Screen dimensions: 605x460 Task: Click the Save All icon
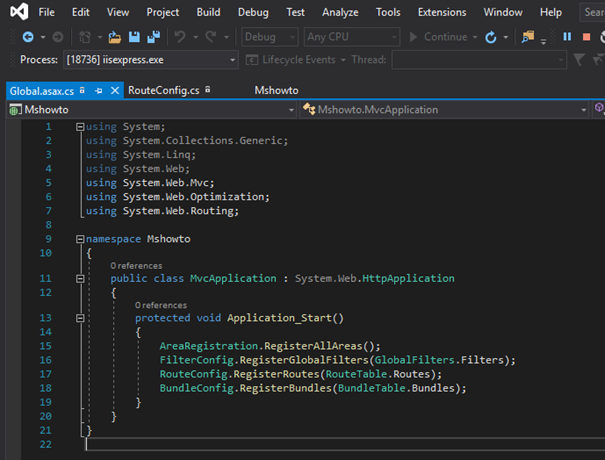[154, 37]
